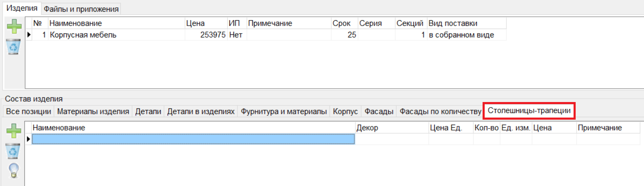Screen dimensions: 644x186
Task: Switch to the Все позиции tab
Action: coord(29,111)
